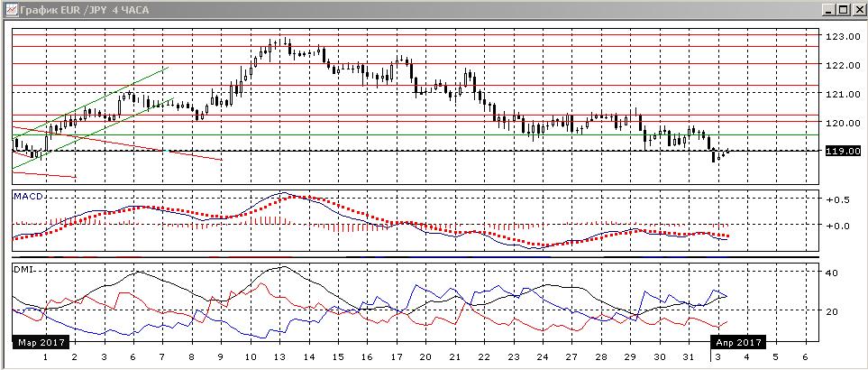Click the chart icon in title bar

click(x=10, y=9)
